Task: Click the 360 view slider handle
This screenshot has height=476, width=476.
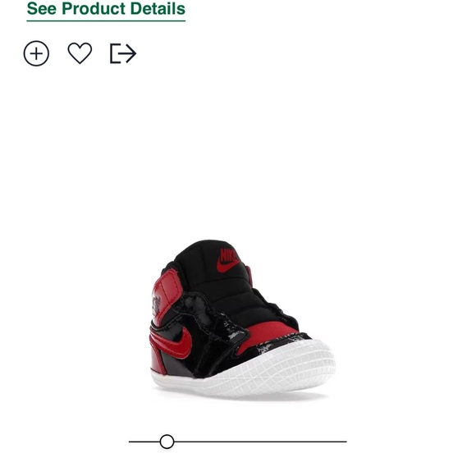Action: (x=167, y=442)
